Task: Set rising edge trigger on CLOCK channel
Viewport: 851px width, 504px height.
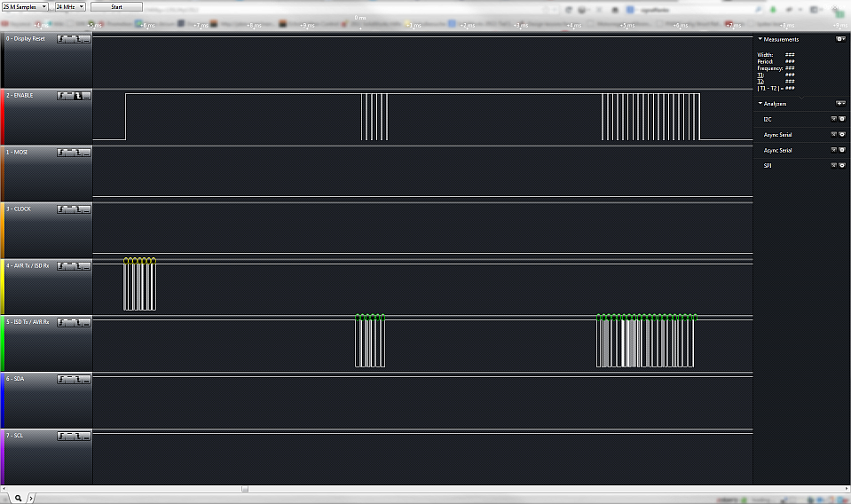Action: [61, 209]
